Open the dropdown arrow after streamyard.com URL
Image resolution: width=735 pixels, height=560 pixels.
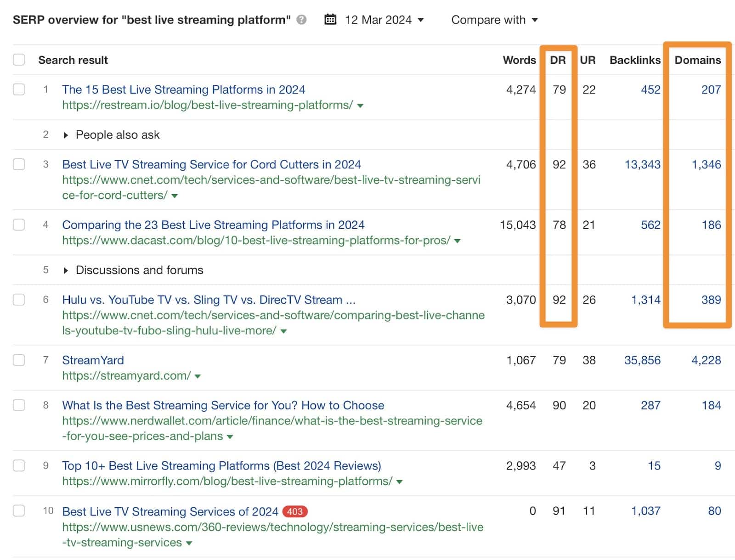[x=198, y=376]
